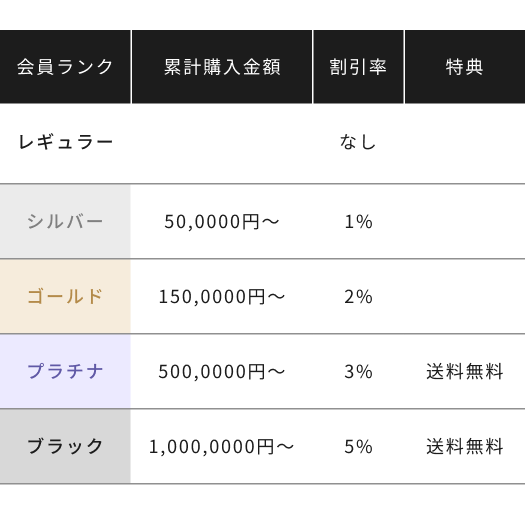The width and height of the screenshot is (525, 513).
Task: Select the プラチナ rank cell
Action: coord(65,371)
